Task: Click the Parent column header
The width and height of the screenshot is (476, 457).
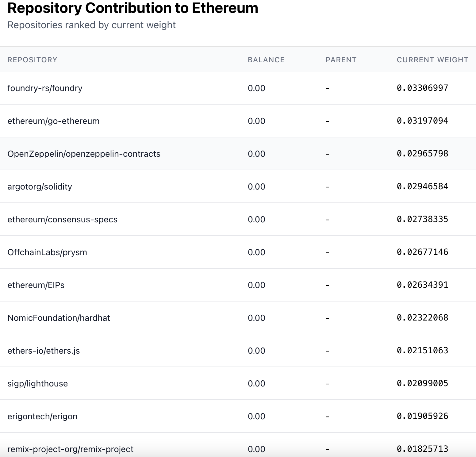Action: click(x=341, y=60)
